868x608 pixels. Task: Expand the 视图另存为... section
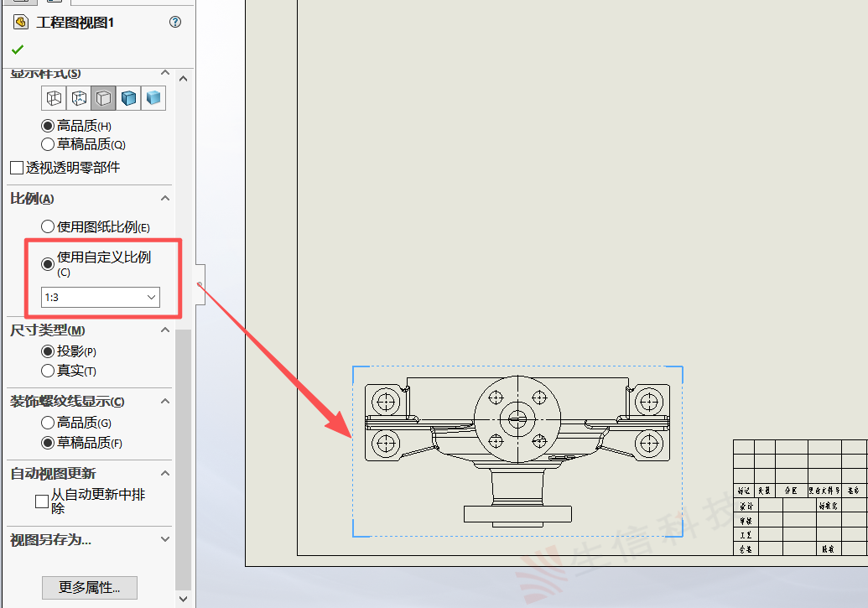coord(165,539)
